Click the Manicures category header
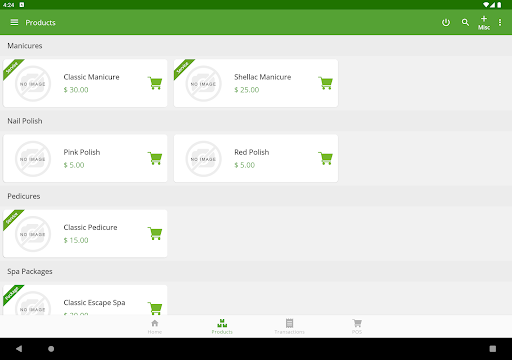The image size is (512, 360). point(25,46)
